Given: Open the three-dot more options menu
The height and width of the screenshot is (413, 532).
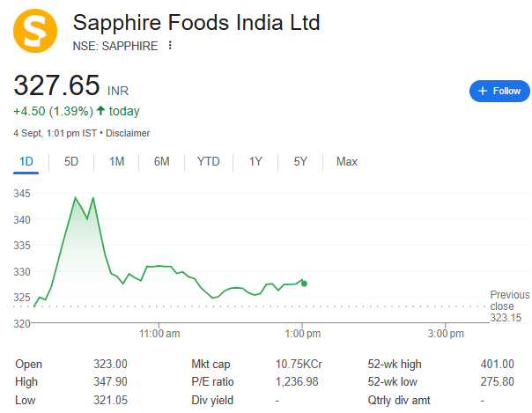Looking at the screenshot, I should (170, 46).
